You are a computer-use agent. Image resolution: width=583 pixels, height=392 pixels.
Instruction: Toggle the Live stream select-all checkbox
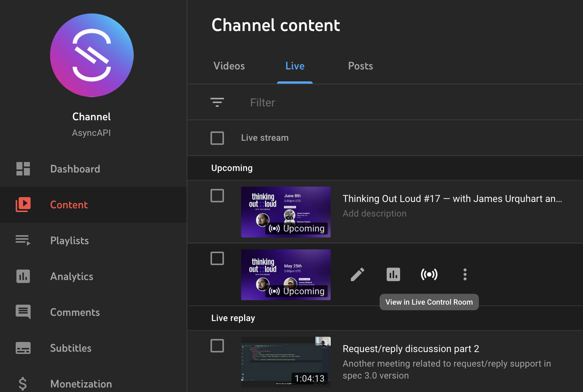217,138
